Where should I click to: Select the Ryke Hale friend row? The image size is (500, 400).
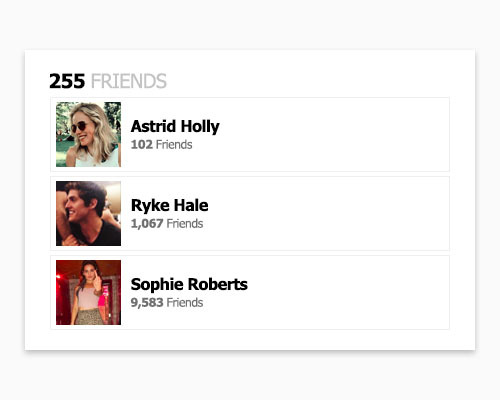click(250, 213)
